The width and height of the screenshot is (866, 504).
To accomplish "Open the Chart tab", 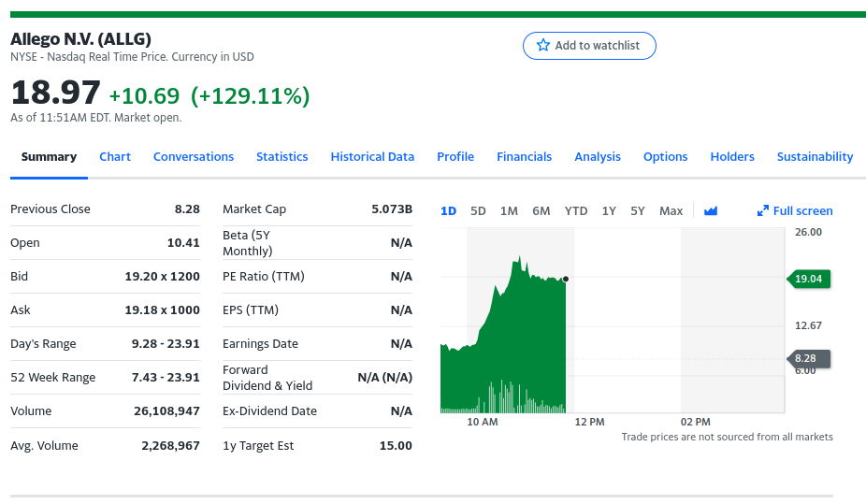I will tap(115, 157).
